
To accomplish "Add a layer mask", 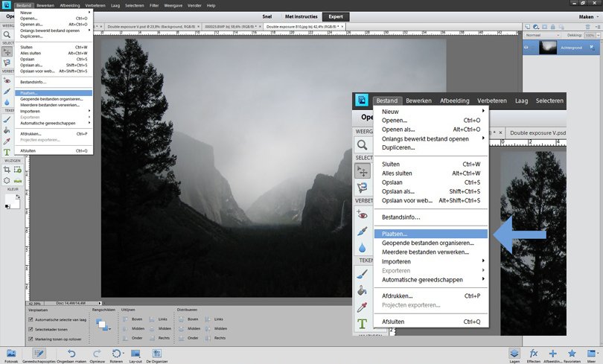I will [x=544, y=27].
